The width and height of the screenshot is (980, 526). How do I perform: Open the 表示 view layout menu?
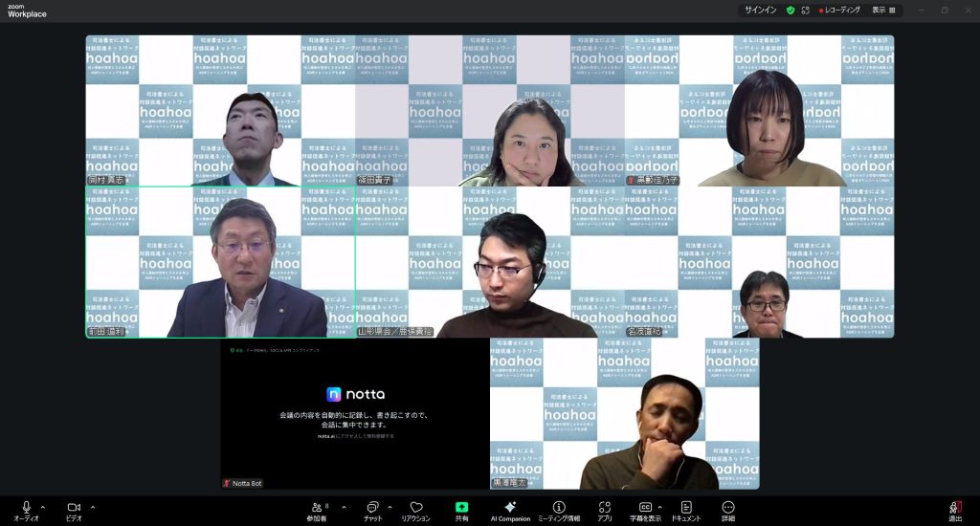(x=884, y=10)
